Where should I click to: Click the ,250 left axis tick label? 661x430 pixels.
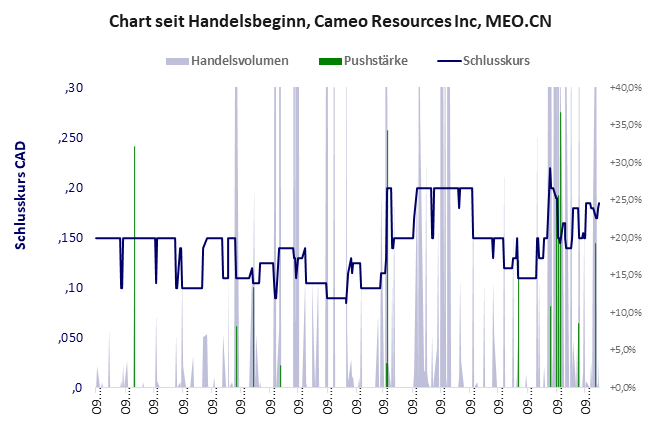(70, 138)
